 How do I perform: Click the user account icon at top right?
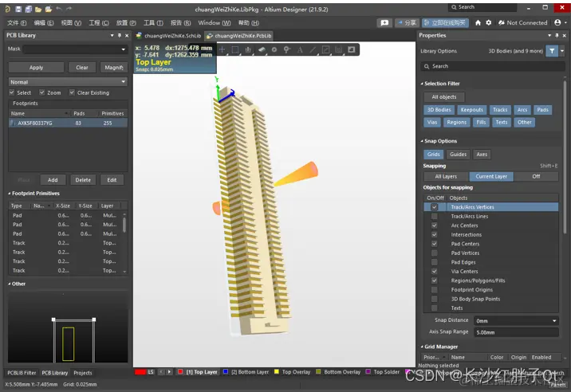[557, 22]
